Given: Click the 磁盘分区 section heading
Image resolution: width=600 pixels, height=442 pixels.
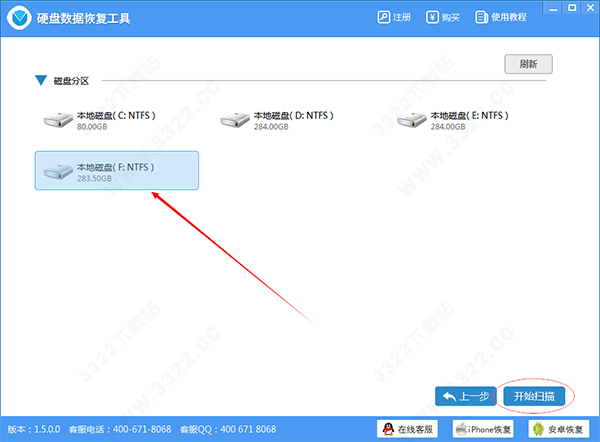Looking at the screenshot, I should [71, 81].
